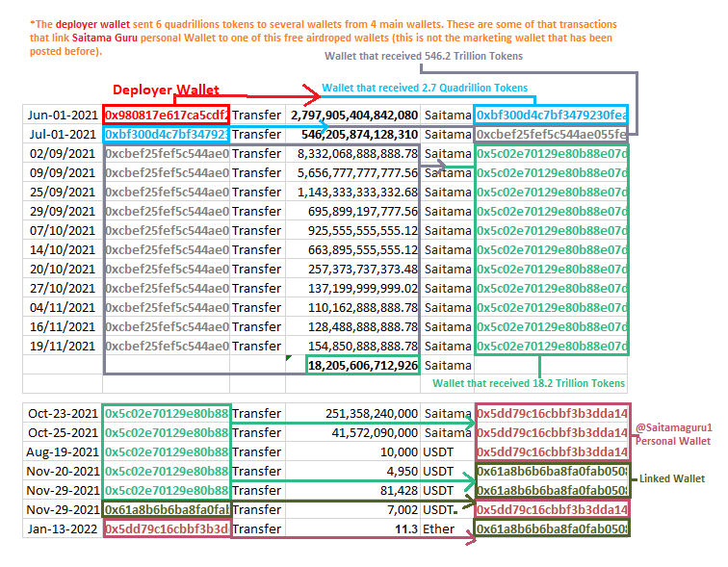Select amount 1,143,333,333,332.68

pyautogui.click(x=353, y=193)
